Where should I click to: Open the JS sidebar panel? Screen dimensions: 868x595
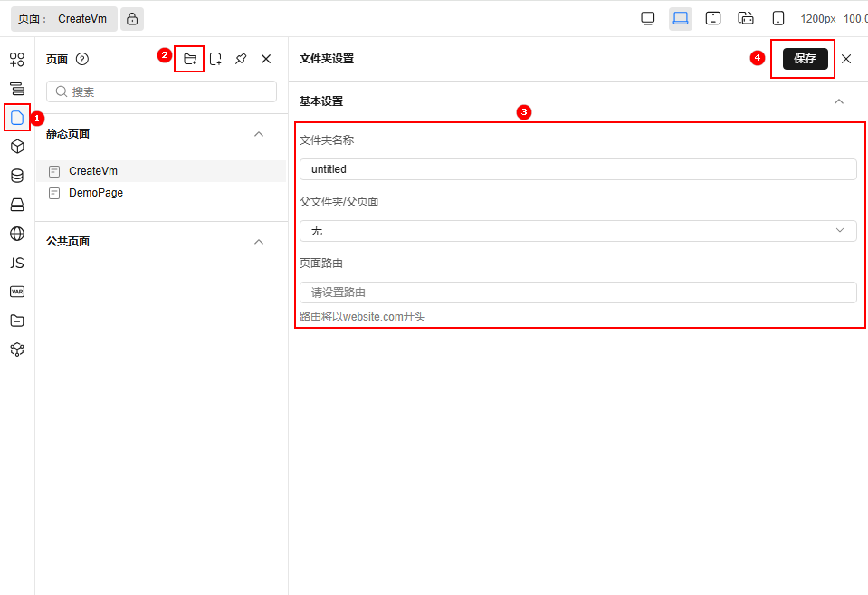(x=17, y=263)
